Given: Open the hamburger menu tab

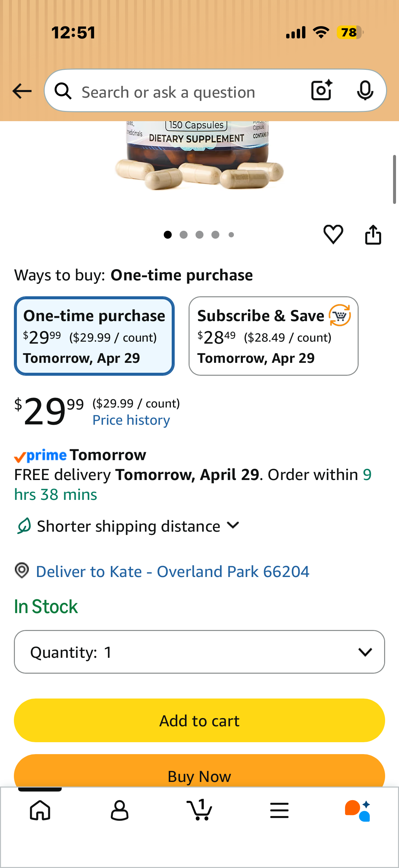Looking at the screenshot, I should click(x=279, y=810).
